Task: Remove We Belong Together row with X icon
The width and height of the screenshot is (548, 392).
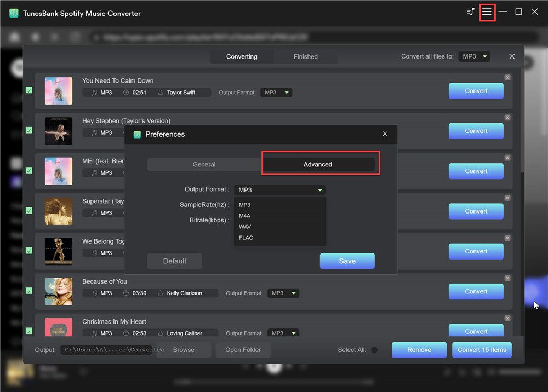Action: (x=507, y=238)
